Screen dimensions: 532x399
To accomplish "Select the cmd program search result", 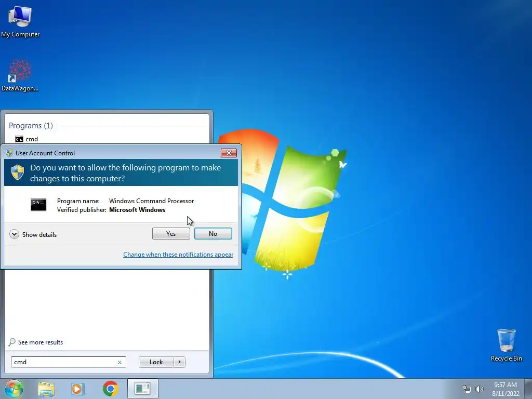I will pyautogui.click(x=26, y=139).
